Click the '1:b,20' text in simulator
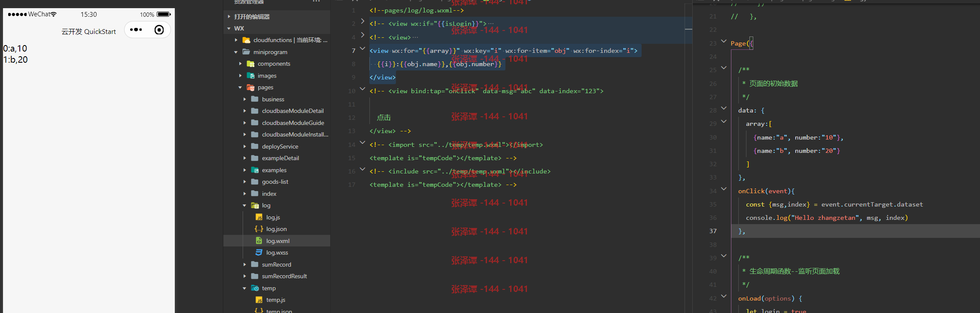 pos(15,60)
